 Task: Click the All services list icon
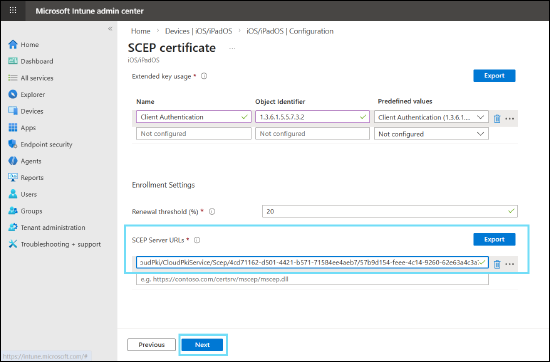(13, 78)
